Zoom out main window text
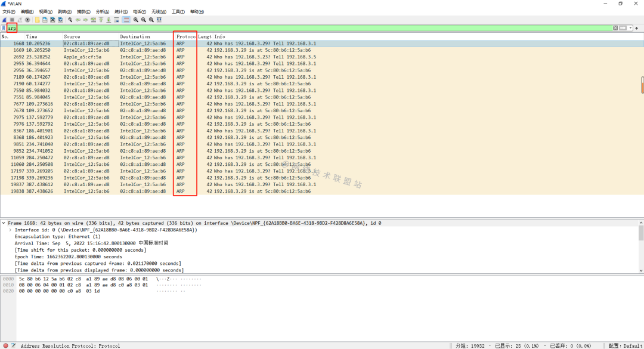This screenshot has width=644, height=349. pos(143,20)
